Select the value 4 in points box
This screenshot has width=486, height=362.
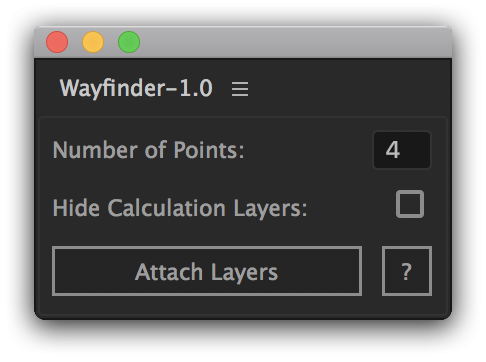[x=393, y=150]
